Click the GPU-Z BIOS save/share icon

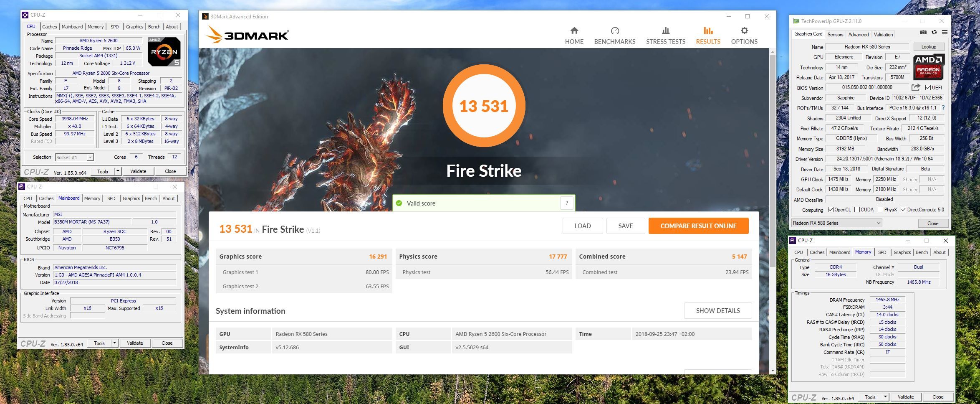916,87
